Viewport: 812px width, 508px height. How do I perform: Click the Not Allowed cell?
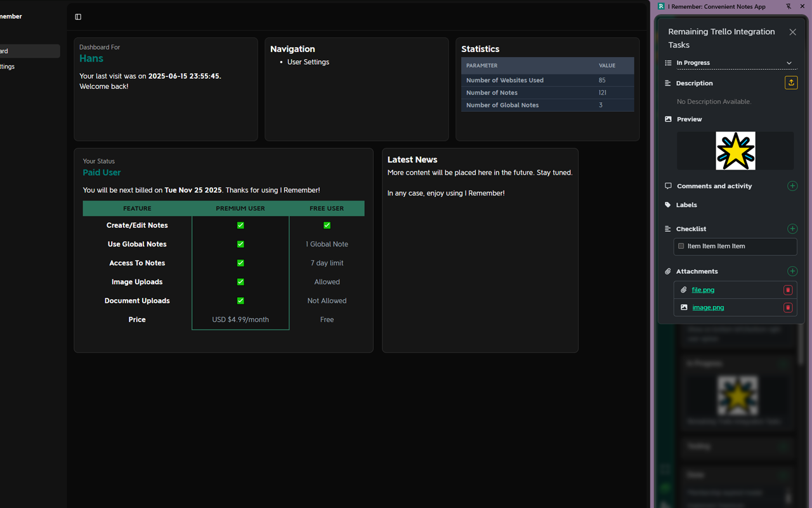pos(327,301)
